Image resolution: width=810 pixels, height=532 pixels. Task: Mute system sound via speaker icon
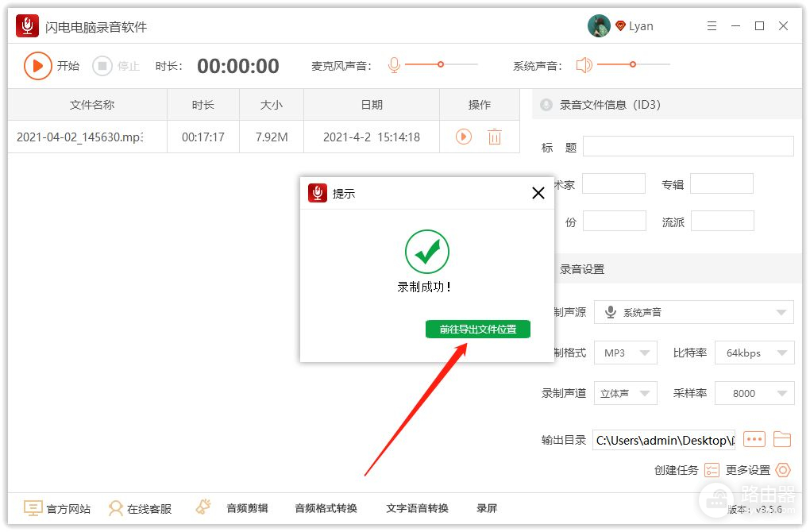pos(584,65)
